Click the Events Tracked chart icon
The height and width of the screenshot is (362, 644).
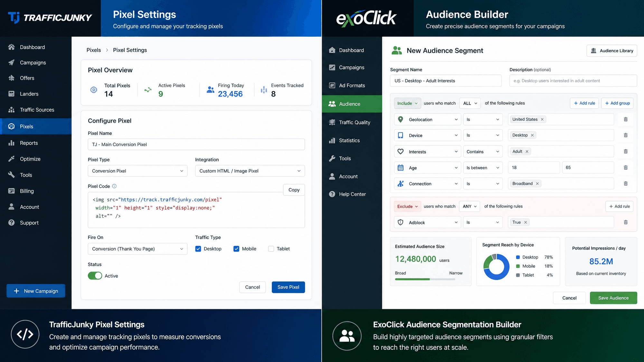[264, 90]
